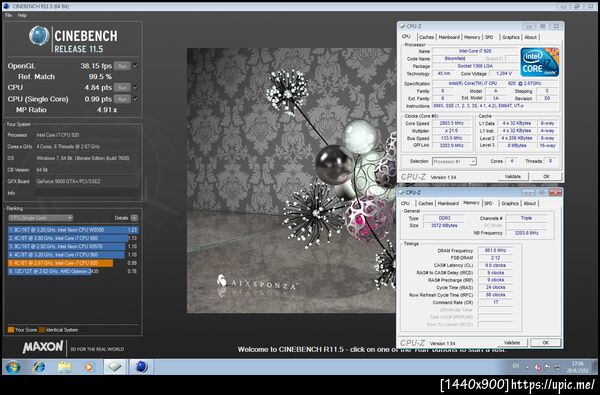Open the Windows Start menu
This screenshot has width=600, height=395.
click(x=13, y=367)
